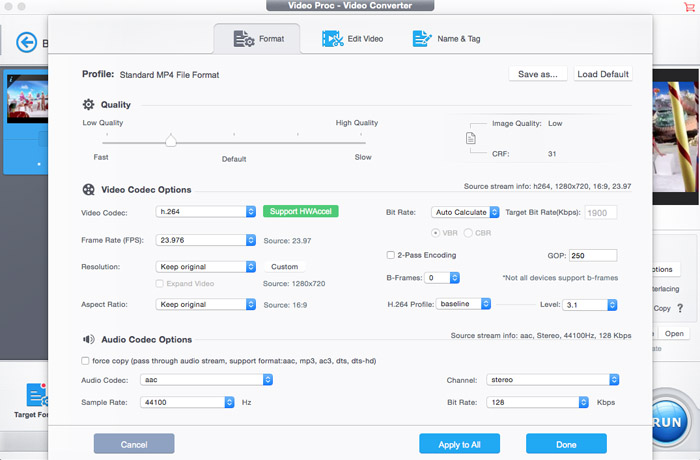Image resolution: width=700 pixels, height=460 pixels.
Task: Enable force copy audio stream checkbox
Action: [x=85, y=361]
